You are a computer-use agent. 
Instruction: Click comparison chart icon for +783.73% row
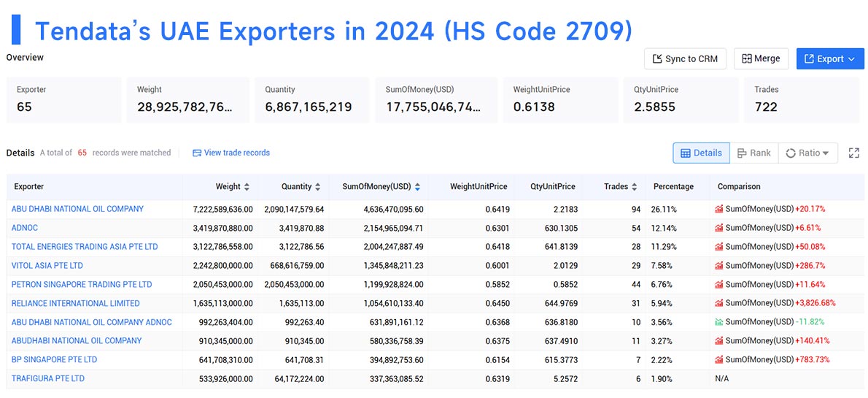pyautogui.click(x=719, y=360)
